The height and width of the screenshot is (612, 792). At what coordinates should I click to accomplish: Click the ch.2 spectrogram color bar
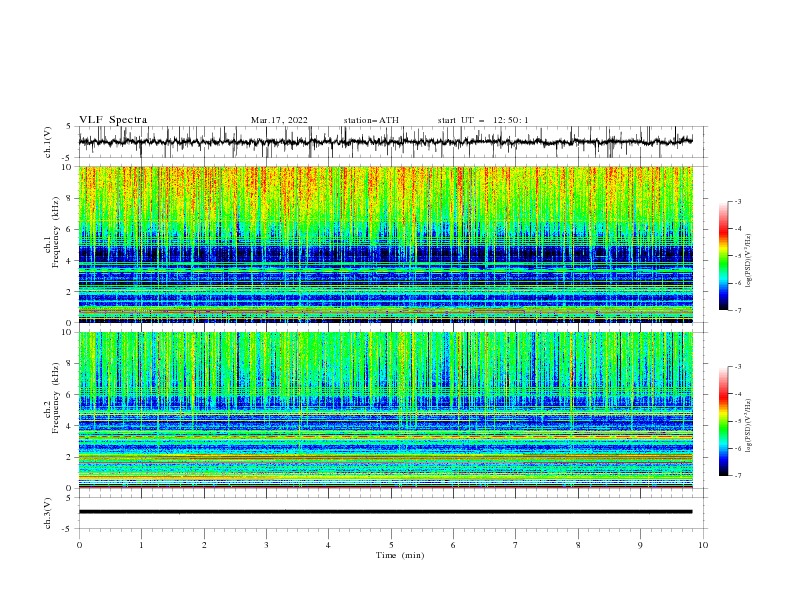723,421
